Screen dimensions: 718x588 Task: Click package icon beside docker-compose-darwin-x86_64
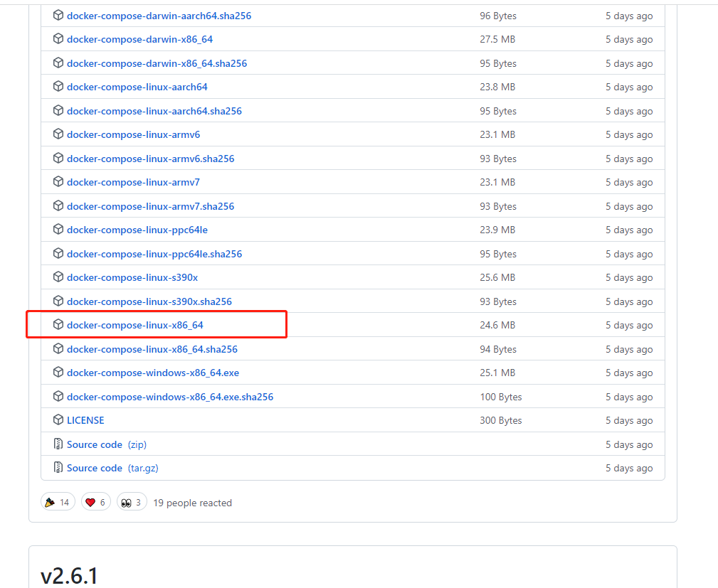[x=58, y=38]
